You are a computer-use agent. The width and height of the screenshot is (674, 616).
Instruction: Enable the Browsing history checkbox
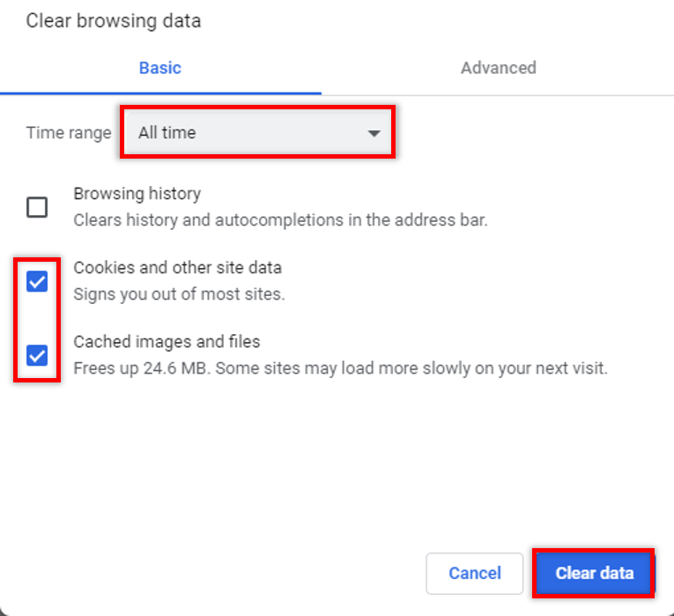37,207
